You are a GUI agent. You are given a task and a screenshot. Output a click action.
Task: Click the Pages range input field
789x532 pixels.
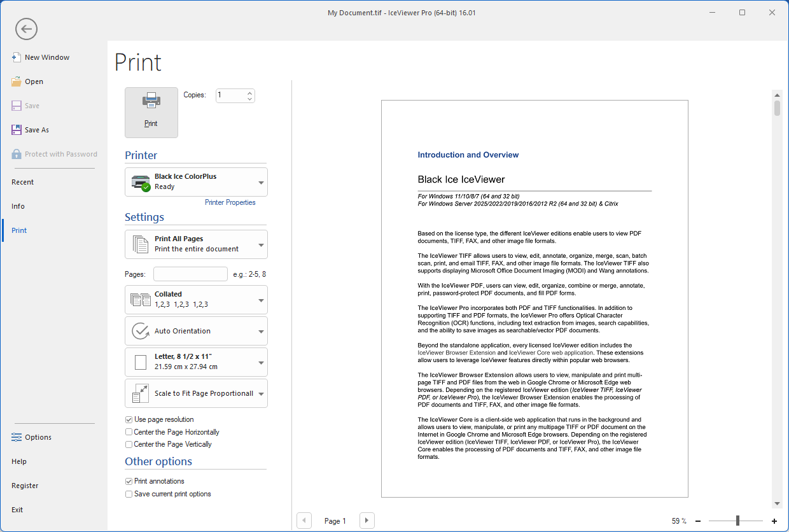[x=190, y=274]
